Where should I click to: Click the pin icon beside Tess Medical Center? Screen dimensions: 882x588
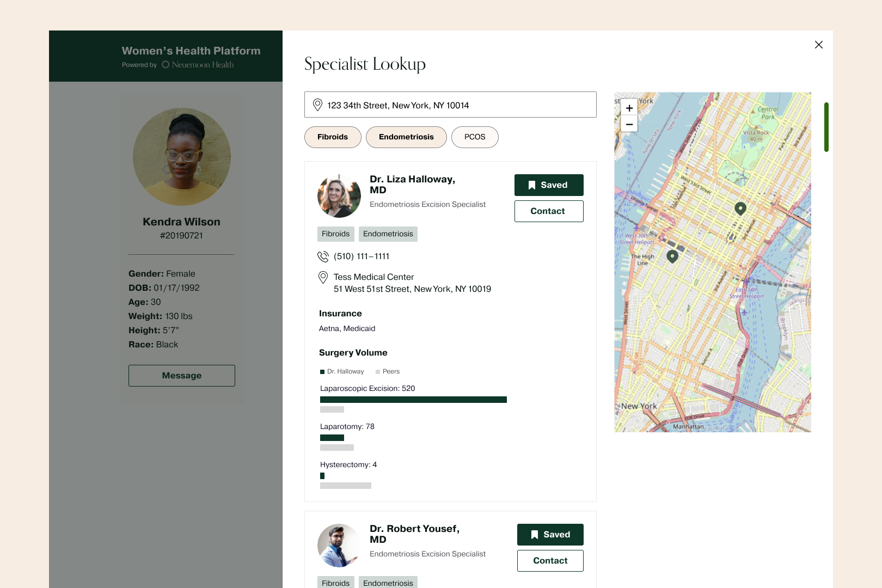323,278
